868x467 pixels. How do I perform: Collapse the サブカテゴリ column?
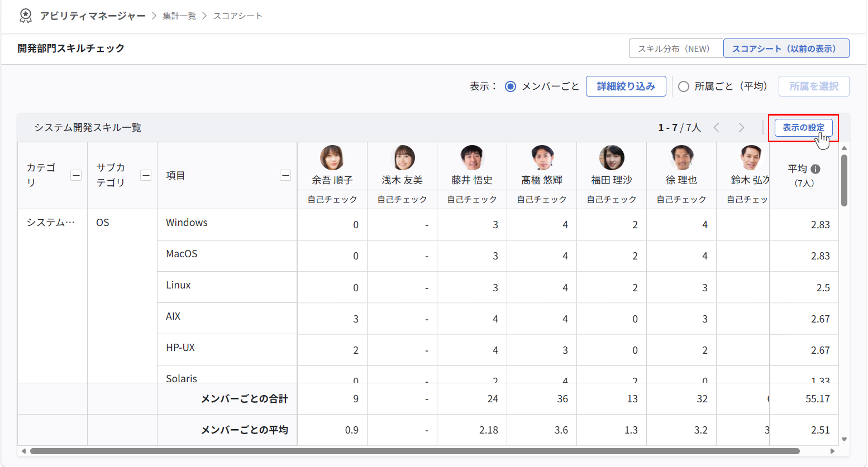(146, 175)
